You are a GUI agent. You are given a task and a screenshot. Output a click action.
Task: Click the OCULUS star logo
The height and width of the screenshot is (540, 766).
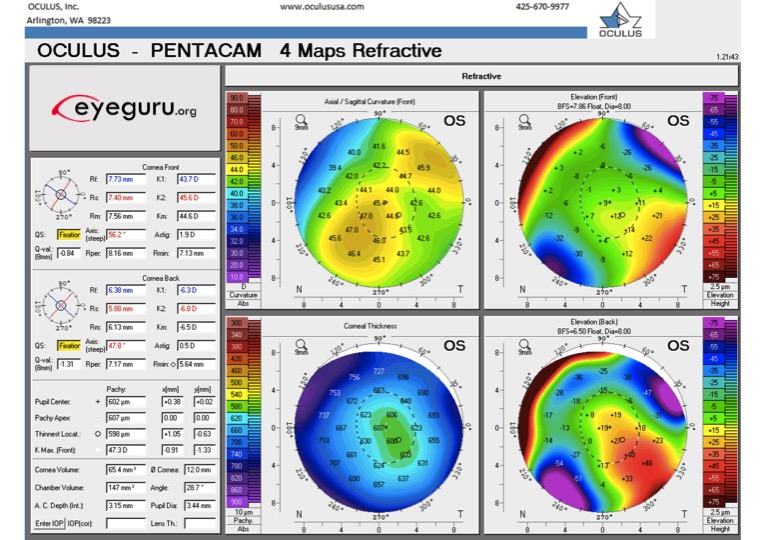tap(620, 20)
